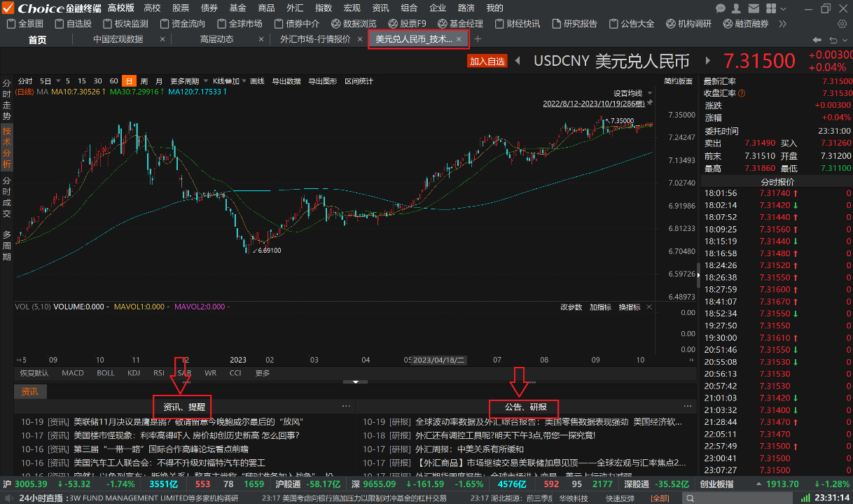Close the VOL indicator pane

(649, 307)
